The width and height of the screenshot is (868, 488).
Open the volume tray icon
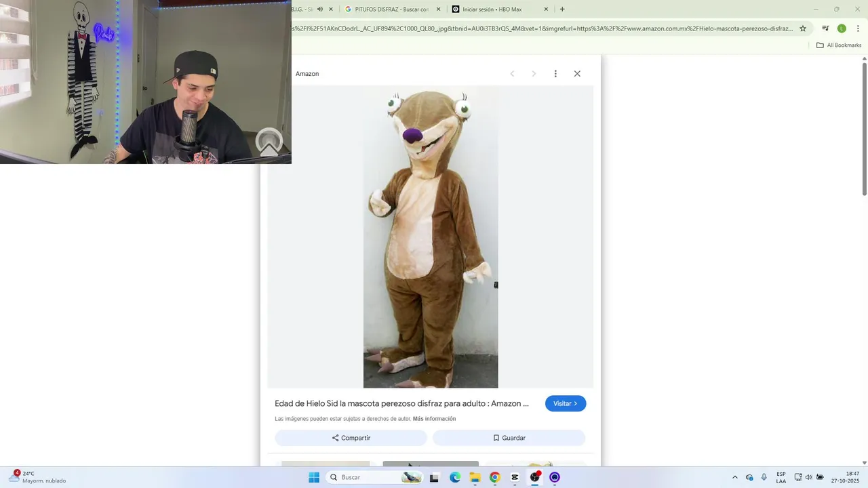[x=808, y=477]
